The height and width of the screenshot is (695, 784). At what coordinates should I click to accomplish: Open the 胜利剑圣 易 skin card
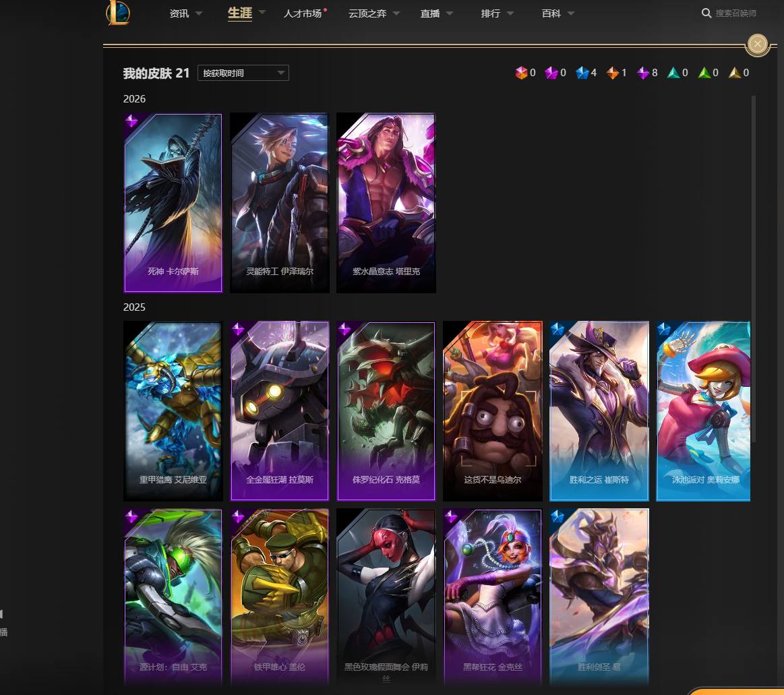(x=599, y=597)
